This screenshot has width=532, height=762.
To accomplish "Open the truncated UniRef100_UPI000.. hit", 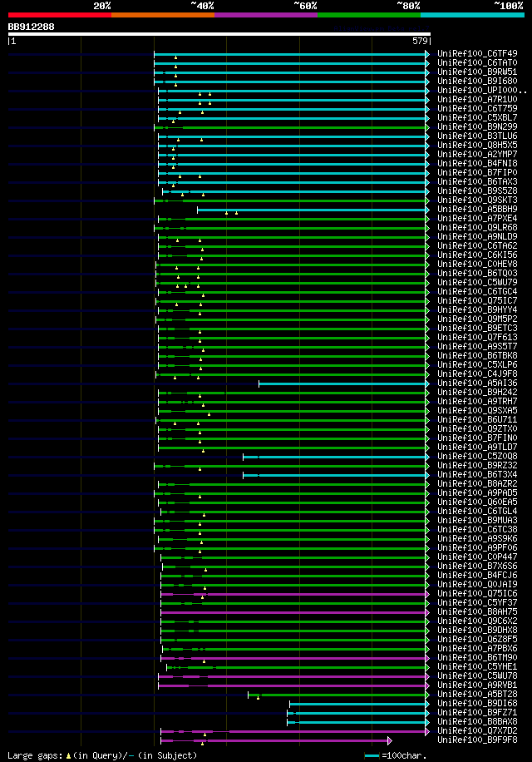I will [481, 91].
